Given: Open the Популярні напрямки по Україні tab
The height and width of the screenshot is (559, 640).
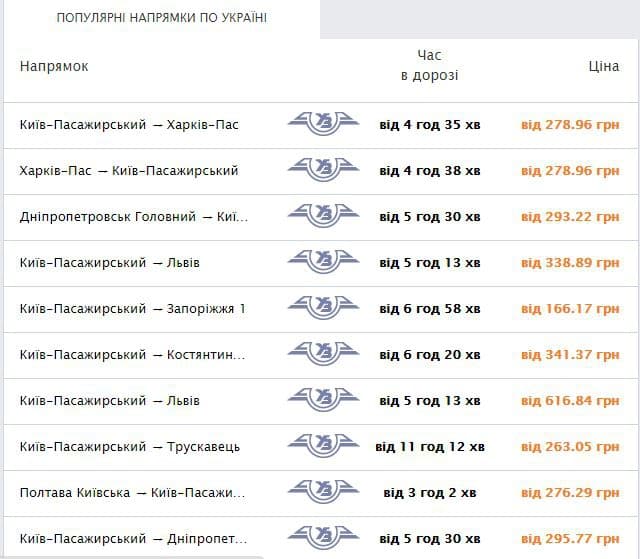Looking at the screenshot, I should tap(161, 19).
